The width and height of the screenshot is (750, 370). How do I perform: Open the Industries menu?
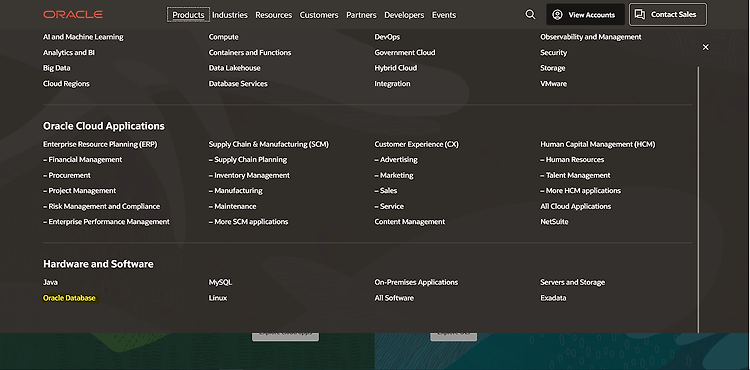pyautogui.click(x=230, y=15)
